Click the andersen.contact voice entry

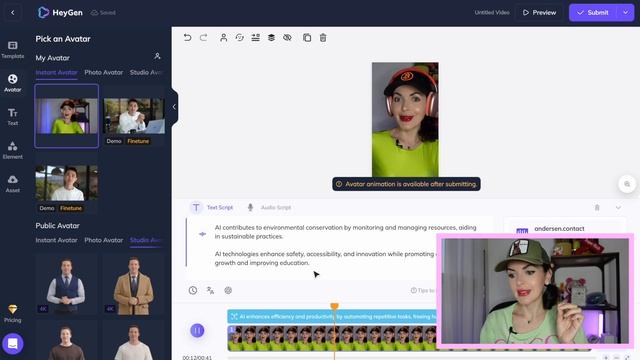click(x=559, y=229)
